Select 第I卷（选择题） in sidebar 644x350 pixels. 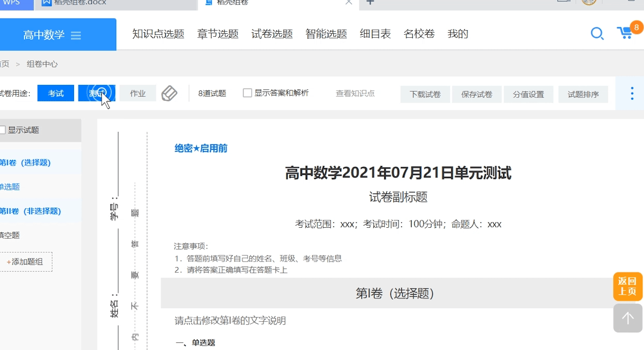pyautogui.click(x=25, y=162)
